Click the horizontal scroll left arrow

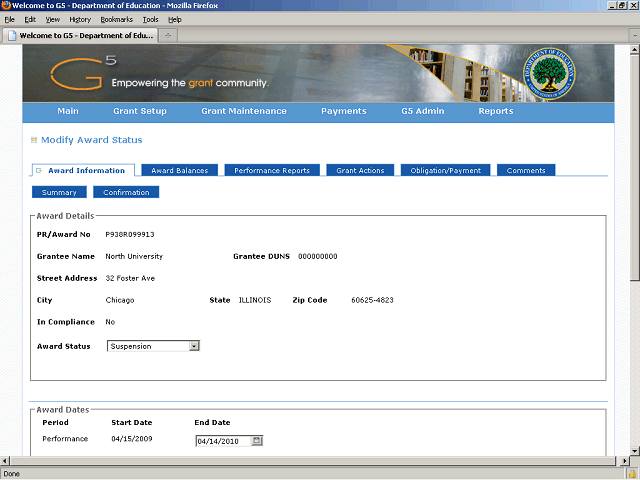[x=4, y=461]
